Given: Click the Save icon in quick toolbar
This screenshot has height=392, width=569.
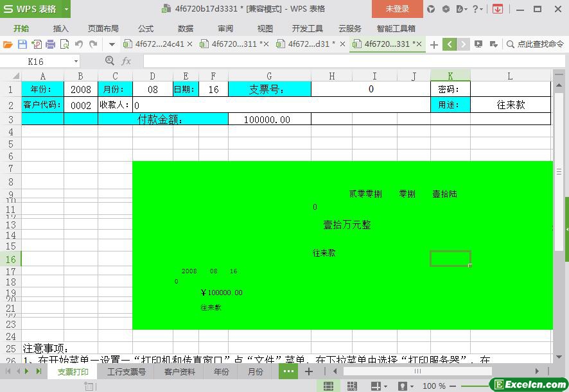Looking at the screenshot, I should [22, 44].
